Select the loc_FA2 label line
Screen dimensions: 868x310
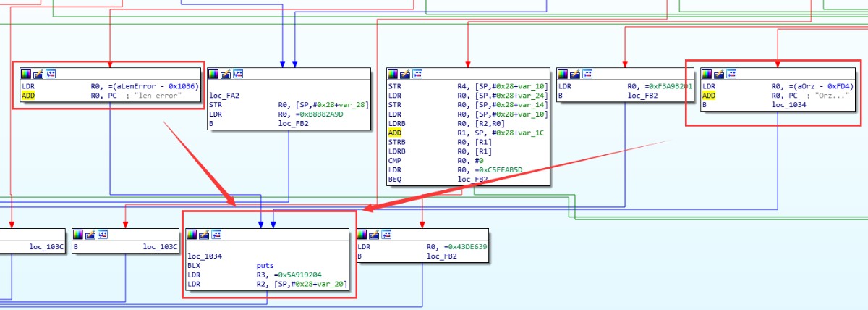point(224,95)
